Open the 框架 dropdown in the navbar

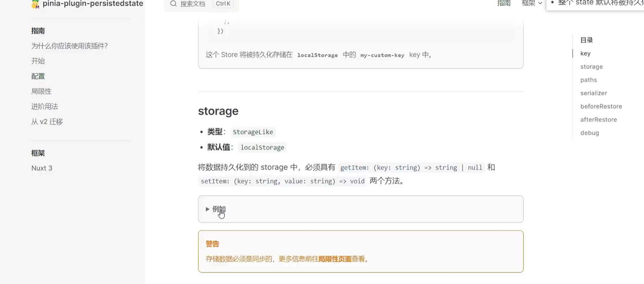(x=531, y=3)
